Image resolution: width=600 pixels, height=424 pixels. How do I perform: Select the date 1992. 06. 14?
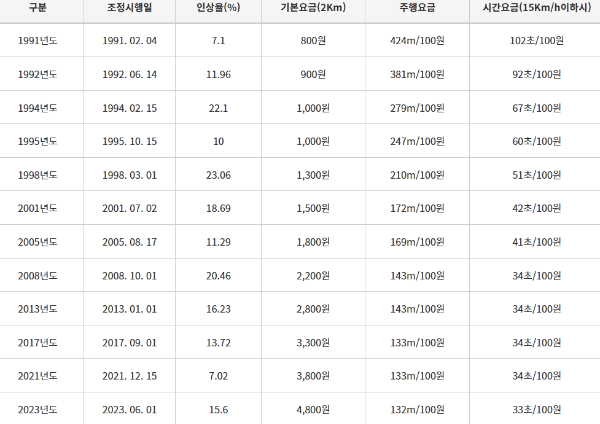tap(129, 74)
